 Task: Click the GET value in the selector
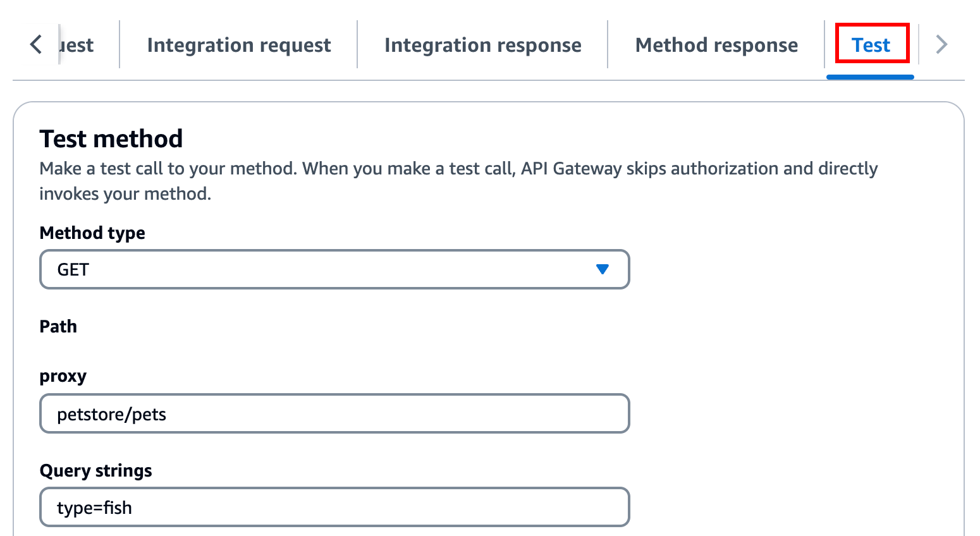pyautogui.click(x=73, y=270)
